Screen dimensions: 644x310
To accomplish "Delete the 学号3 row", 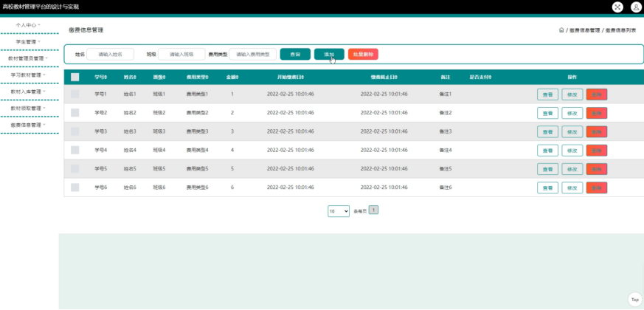I will (x=596, y=132).
